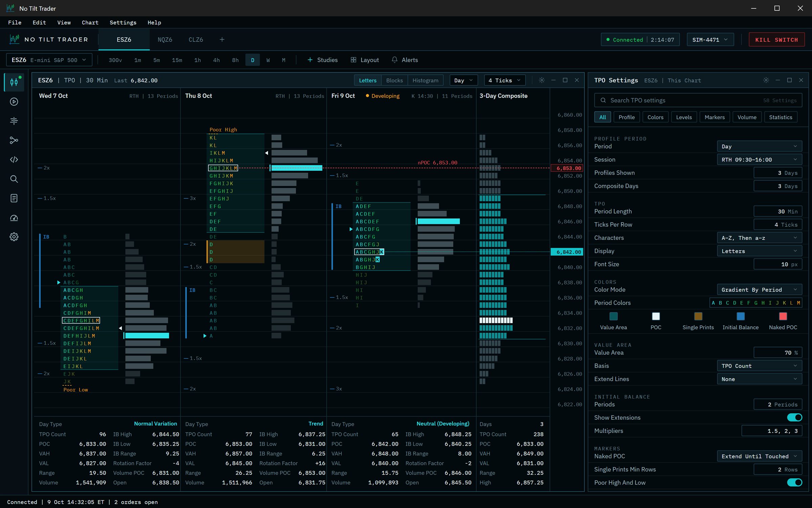The image size is (812, 508).
Task: Open the Session RTH dropdown
Action: tap(759, 160)
